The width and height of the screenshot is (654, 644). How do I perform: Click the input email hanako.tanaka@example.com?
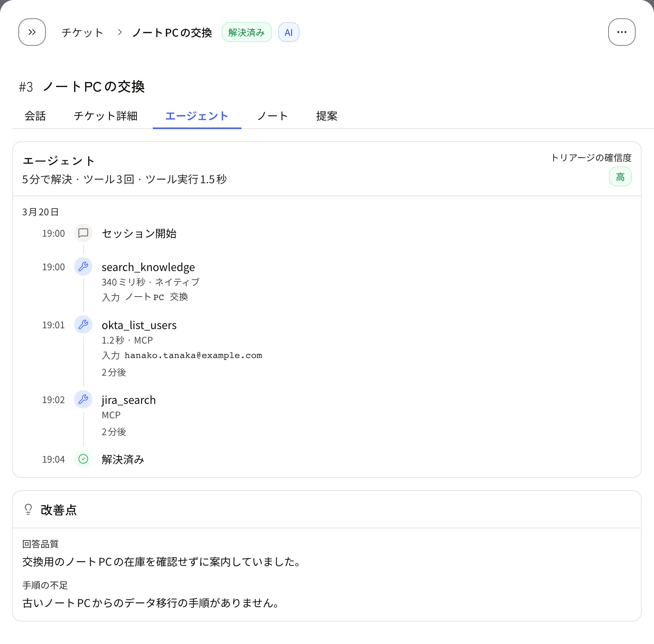coord(193,355)
